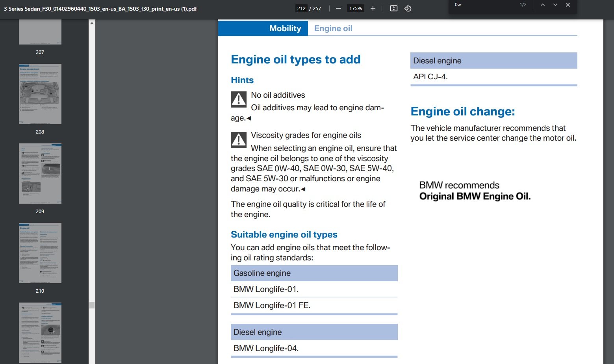Click the 'BMW Longlife-01.' table row

(x=314, y=289)
